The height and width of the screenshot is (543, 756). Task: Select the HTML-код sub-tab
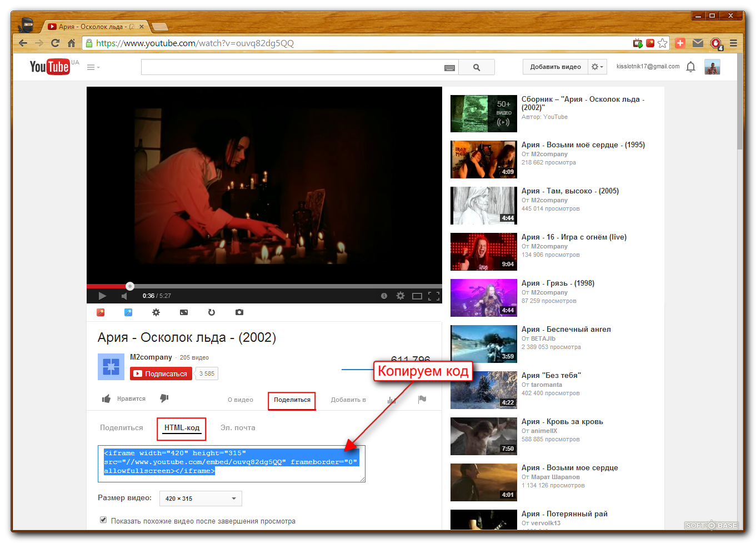click(x=182, y=428)
